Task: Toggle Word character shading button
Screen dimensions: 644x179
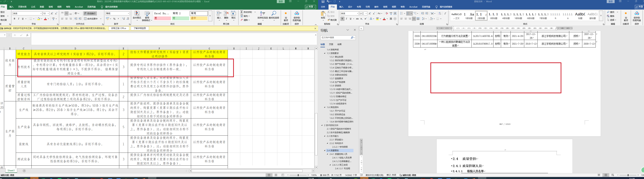Action: 391,19
